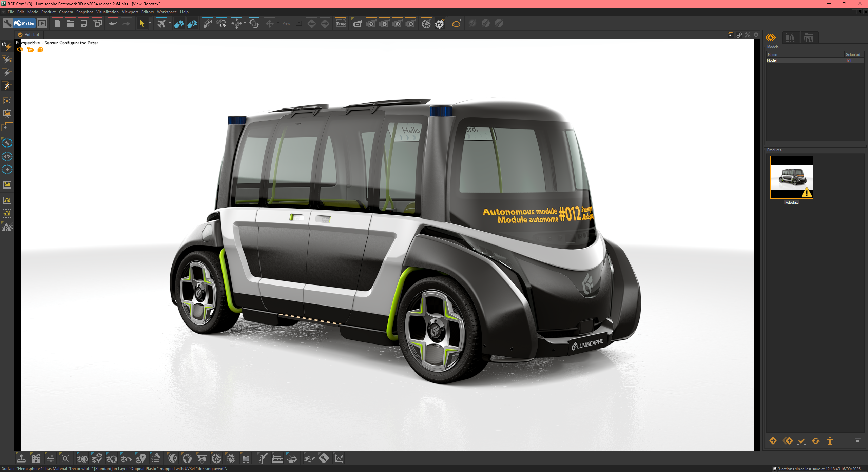Select the yellow arrow pointer tool
The width and height of the screenshot is (868, 472).
click(x=142, y=23)
